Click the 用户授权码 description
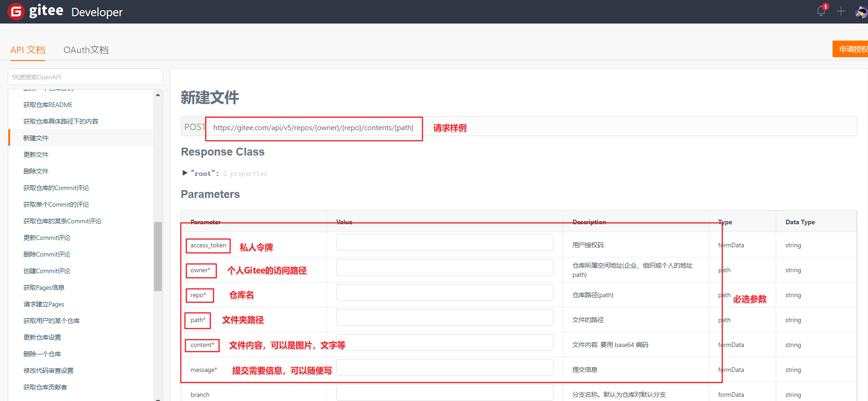This screenshot has width=868, height=401. point(588,245)
